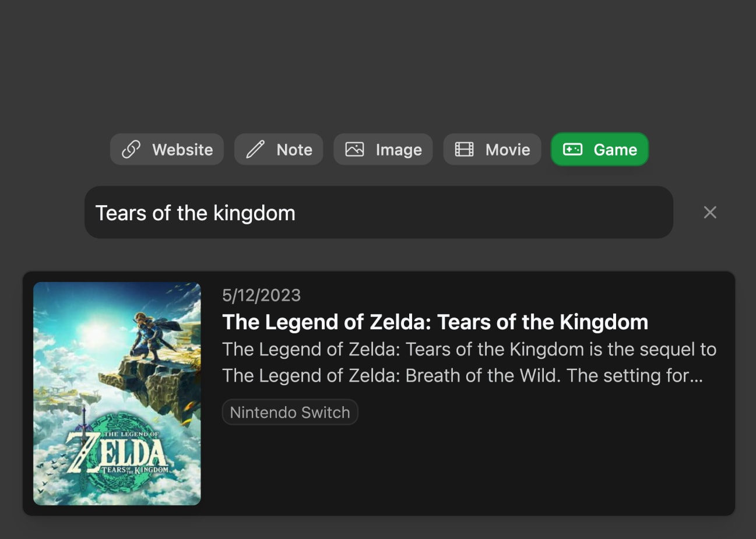Switch to the Website category label
This screenshot has height=539, width=756.
tap(182, 150)
